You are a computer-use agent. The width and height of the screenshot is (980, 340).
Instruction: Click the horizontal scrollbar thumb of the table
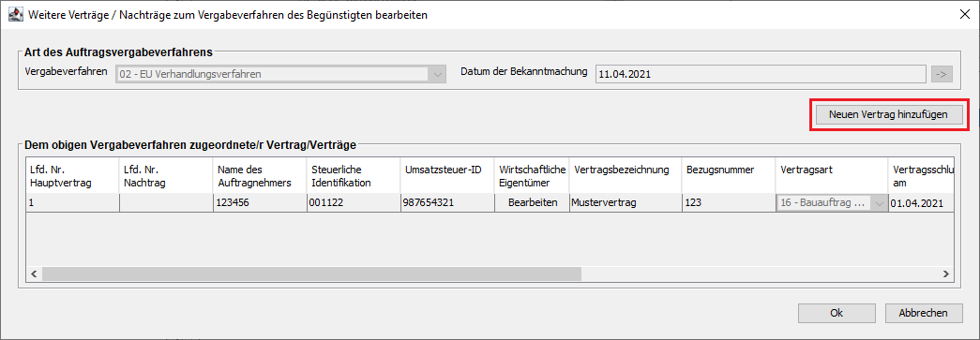click(x=311, y=273)
